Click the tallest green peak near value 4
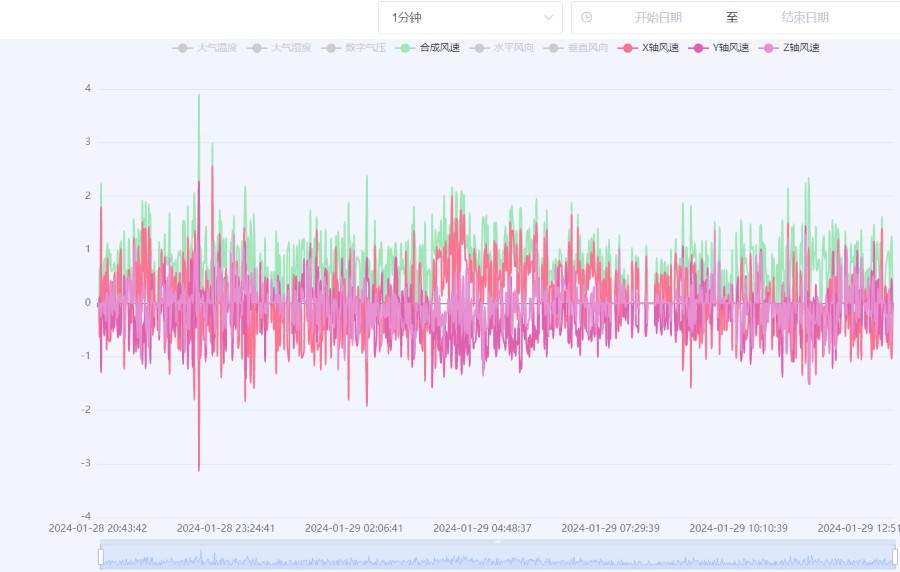This screenshot has height=572, width=900. click(x=199, y=96)
